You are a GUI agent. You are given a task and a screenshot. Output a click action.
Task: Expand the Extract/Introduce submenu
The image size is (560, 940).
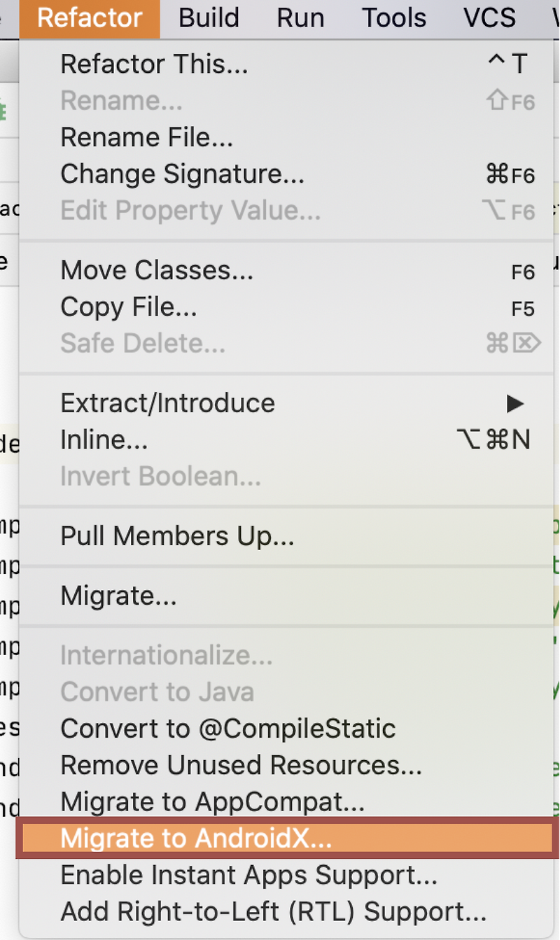(x=167, y=402)
